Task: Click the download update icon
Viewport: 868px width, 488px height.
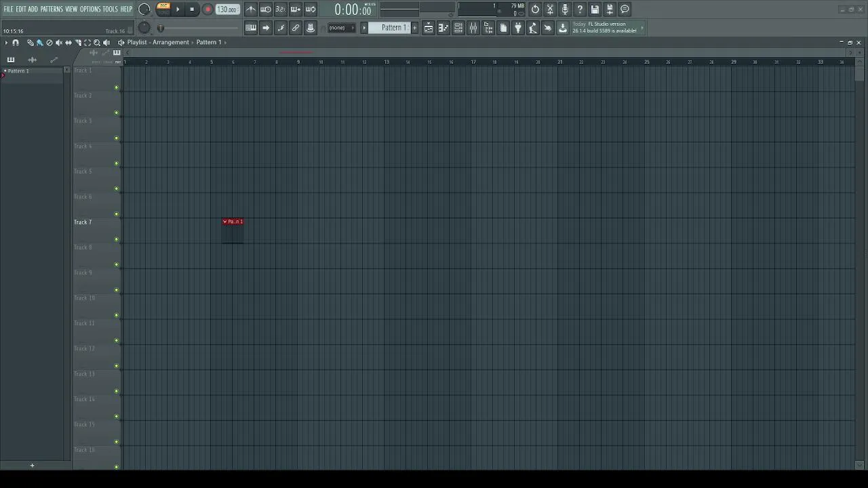Action: pyautogui.click(x=563, y=28)
